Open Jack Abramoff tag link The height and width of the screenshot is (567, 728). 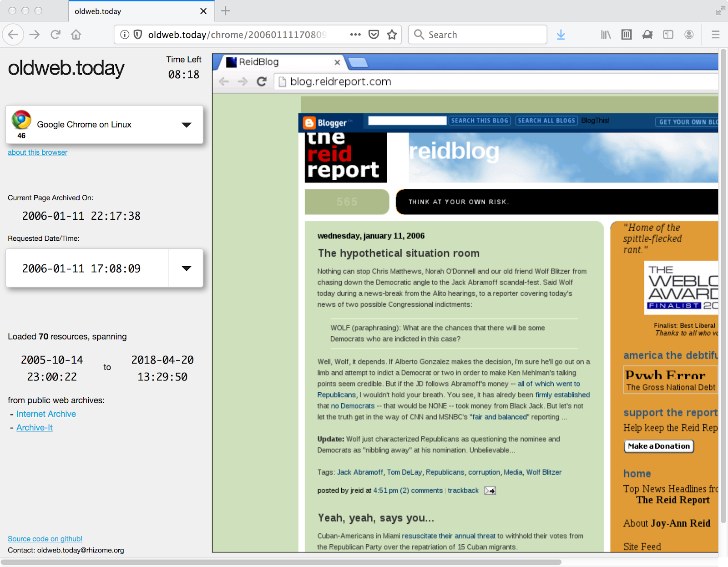(x=360, y=472)
